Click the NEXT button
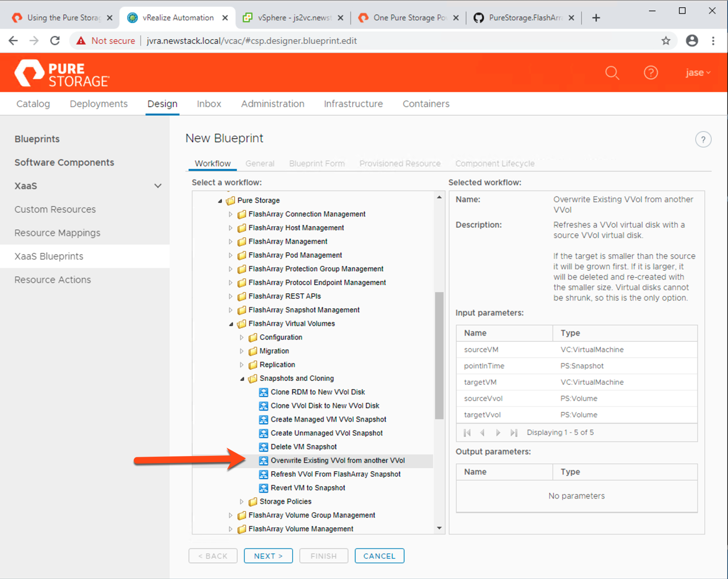728x579 pixels. point(268,556)
